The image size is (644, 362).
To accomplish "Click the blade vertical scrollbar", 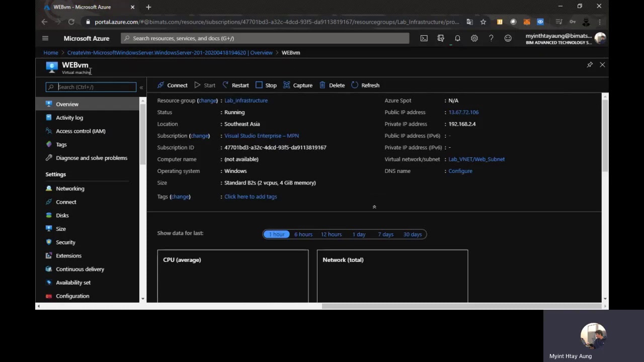I will click(x=605, y=136).
